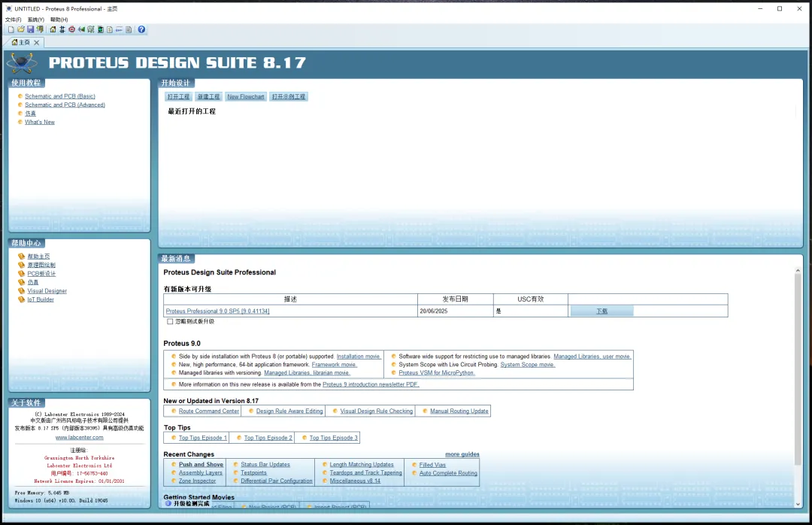Click the 下载 button in upgrade table
This screenshot has width=812, height=525.
click(x=601, y=311)
